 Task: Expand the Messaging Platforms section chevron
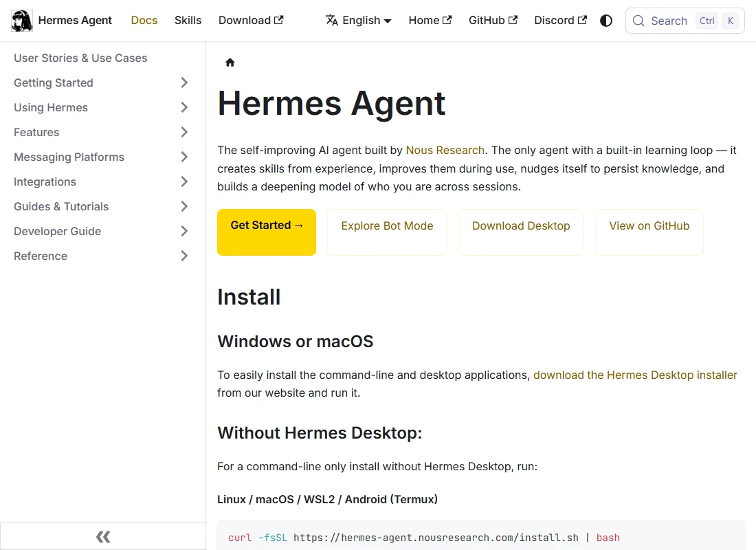[184, 157]
